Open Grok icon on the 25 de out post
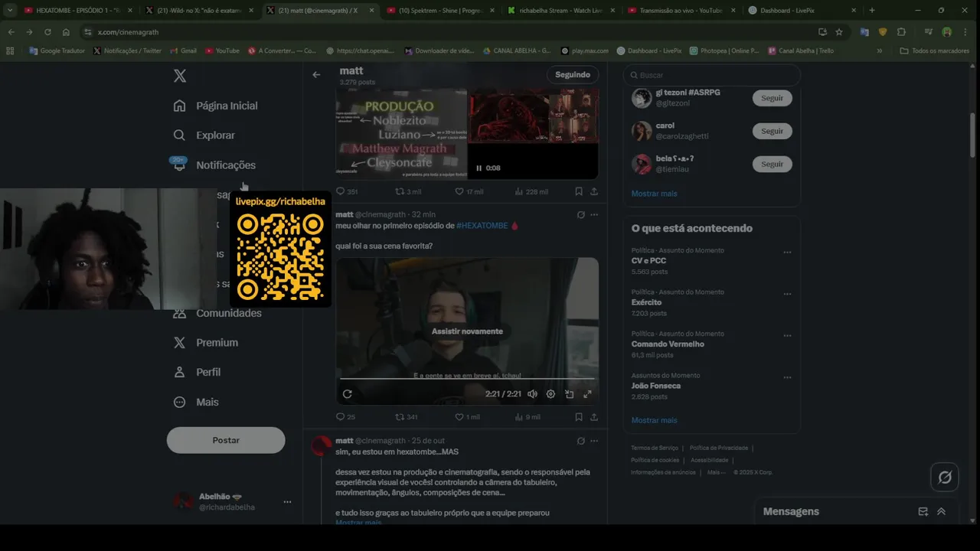Viewport: 980px width, 551px height. coord(581,441)
